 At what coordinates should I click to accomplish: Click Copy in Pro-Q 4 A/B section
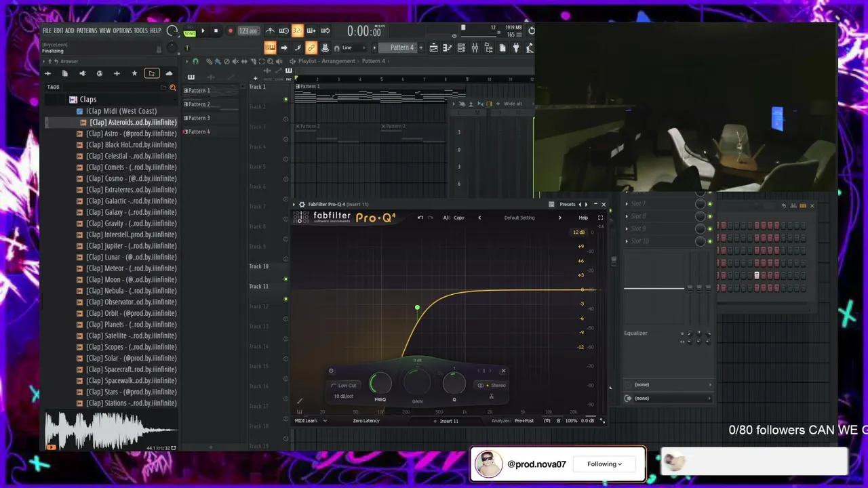point(459,218)
